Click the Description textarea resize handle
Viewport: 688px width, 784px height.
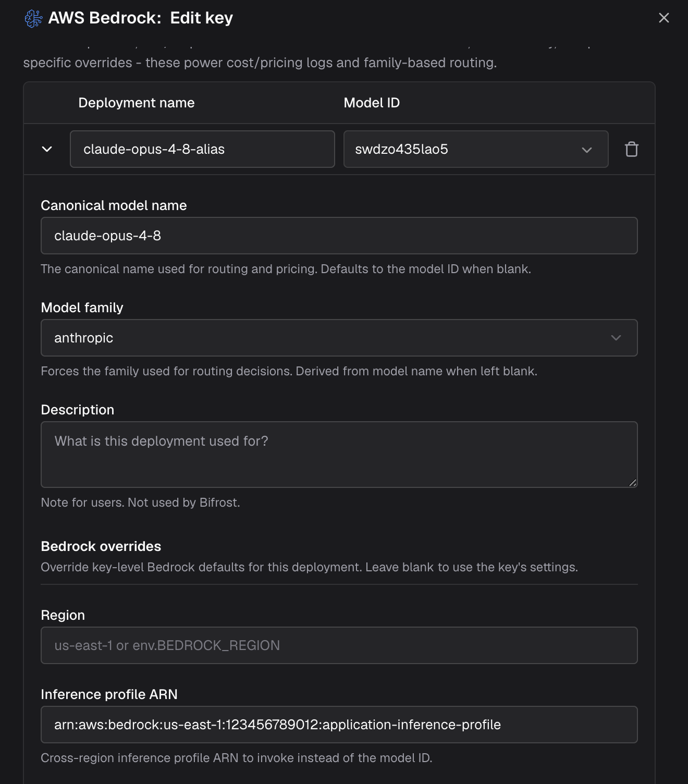(x=633, y=483)
